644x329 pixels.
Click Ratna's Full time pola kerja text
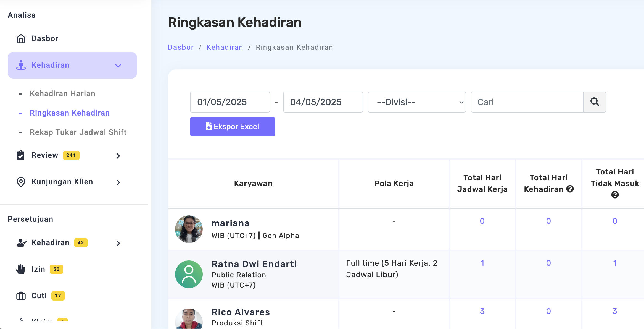pos(392,269)
